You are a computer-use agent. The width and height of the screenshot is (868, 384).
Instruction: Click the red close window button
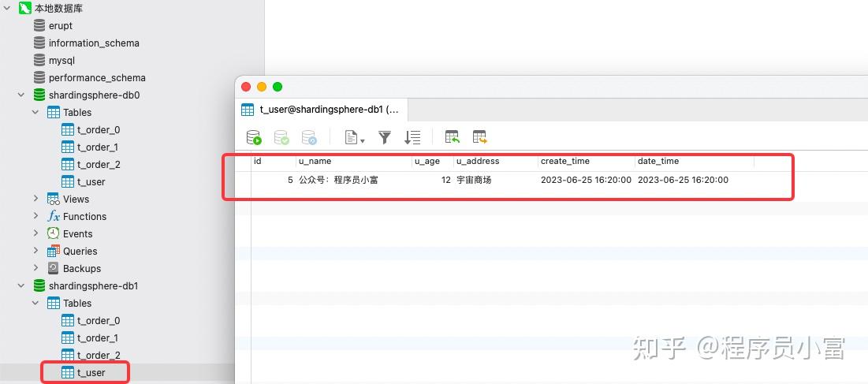(x=246, y=87)
